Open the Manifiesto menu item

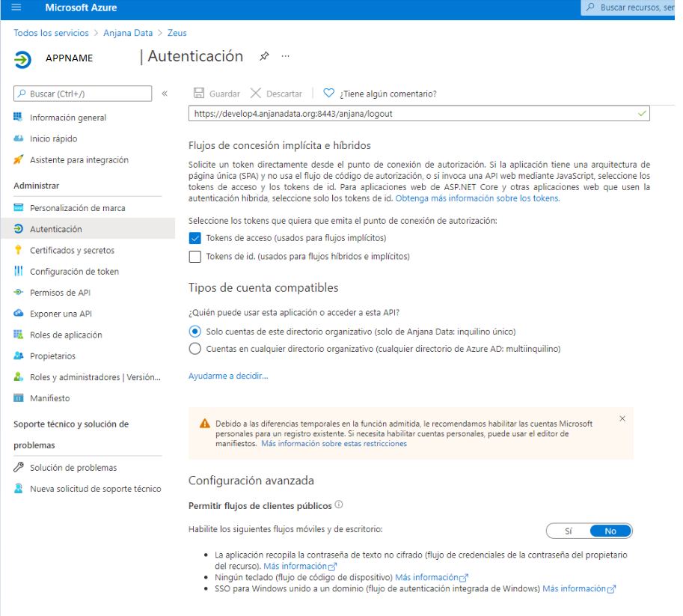49,398
